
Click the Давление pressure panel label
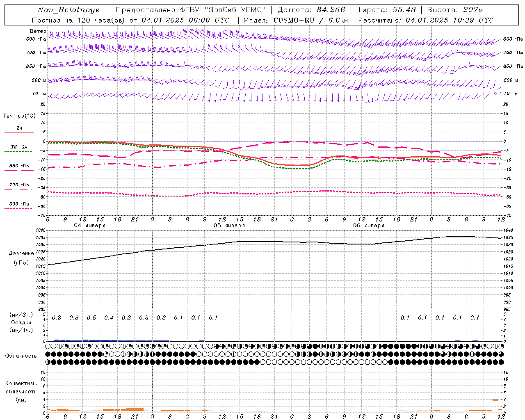pos(21,253)
